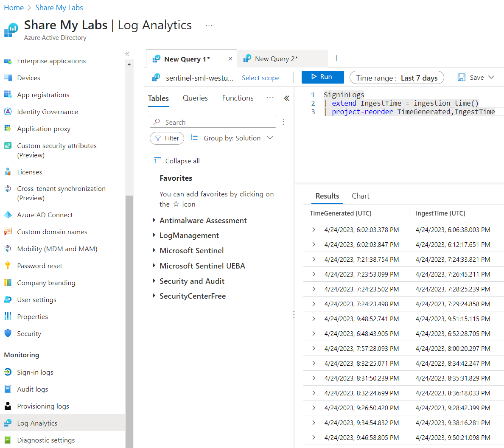The height and width of the screenshot is (448, 504).
Task: Click Mobility (MDM and MAM) icon
Action: pyautogui.click(x=8, y=249)
